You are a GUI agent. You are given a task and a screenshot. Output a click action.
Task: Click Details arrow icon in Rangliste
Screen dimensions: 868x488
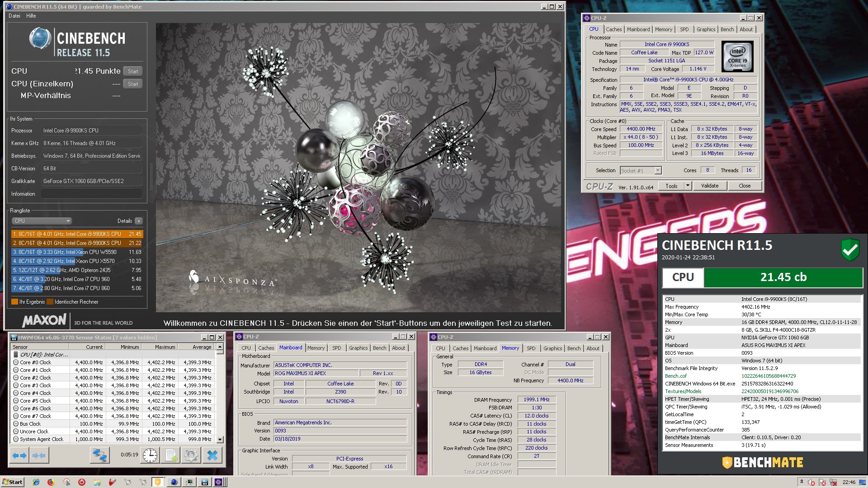(139, 221)
